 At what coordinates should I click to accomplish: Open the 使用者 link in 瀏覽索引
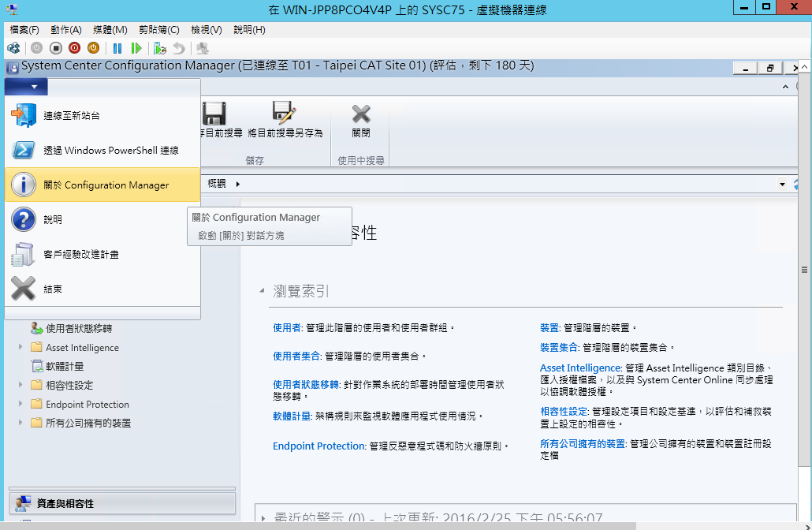pos(287,328)
